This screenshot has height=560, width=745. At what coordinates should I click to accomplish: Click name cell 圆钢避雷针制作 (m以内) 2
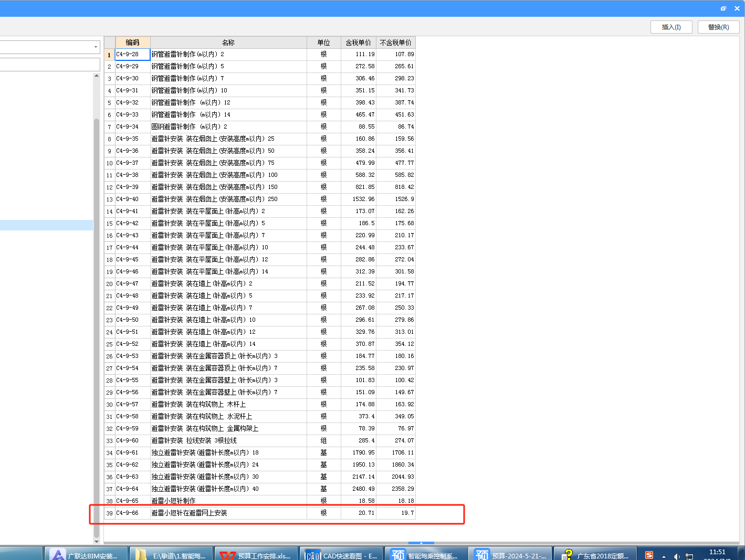click(x=228, y=126)
